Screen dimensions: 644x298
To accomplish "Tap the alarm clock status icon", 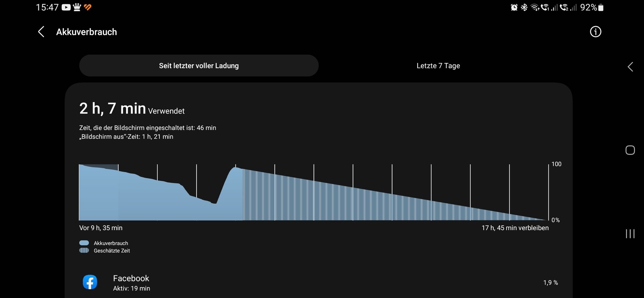I will tap(514, 7).
